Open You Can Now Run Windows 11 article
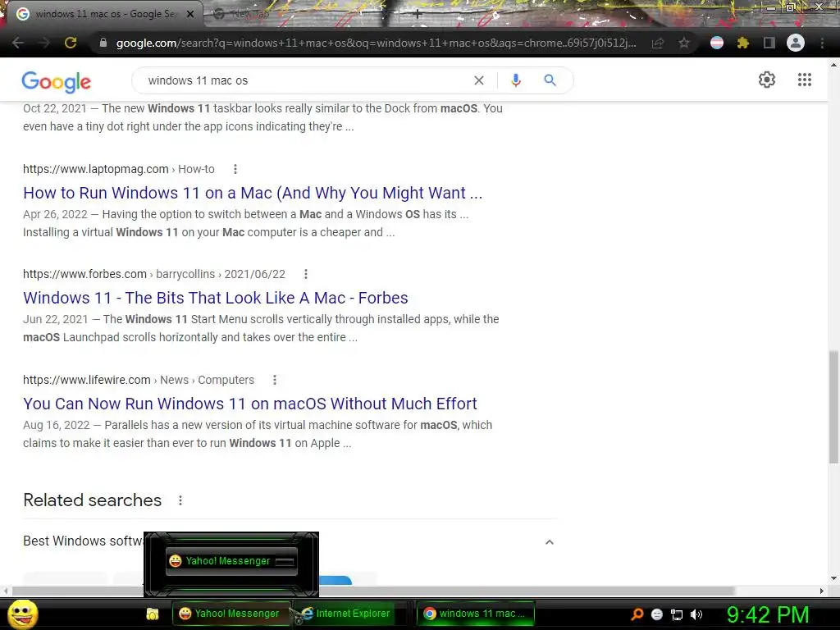This screenshot has width=840, height=630. click(x=249, y=404)
